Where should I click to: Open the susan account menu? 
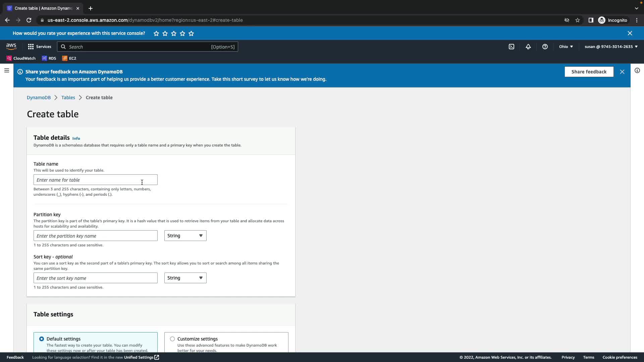[611, 47]
